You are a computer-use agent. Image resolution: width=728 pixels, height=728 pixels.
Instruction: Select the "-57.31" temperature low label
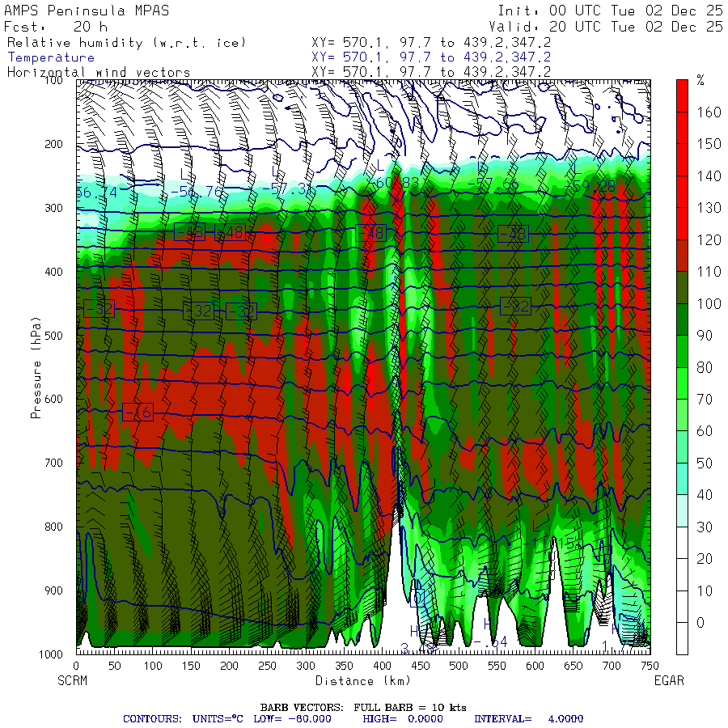coord(287,189)
